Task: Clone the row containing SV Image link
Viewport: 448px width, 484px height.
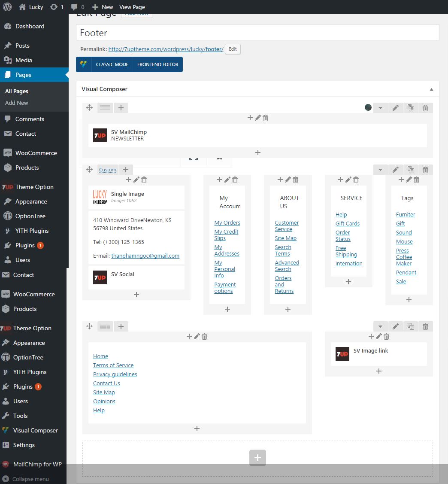Action: click(x=411, y=326)
